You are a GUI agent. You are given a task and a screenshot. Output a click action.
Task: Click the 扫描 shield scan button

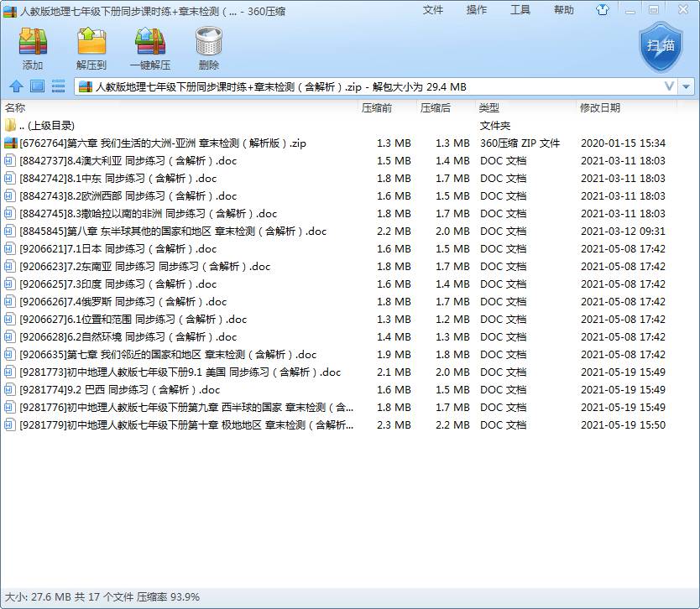coord(661,46)
